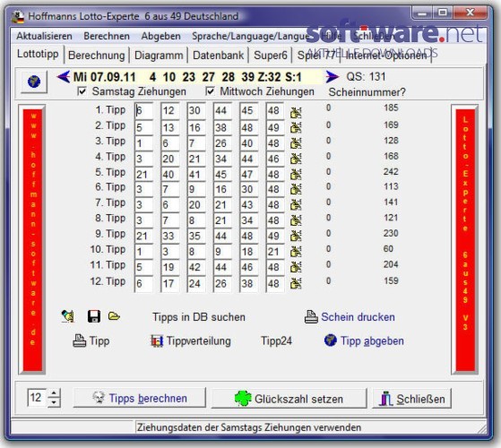
Task: Click the hand icon for 7. Tipp
Action: [x=296, y=204]
